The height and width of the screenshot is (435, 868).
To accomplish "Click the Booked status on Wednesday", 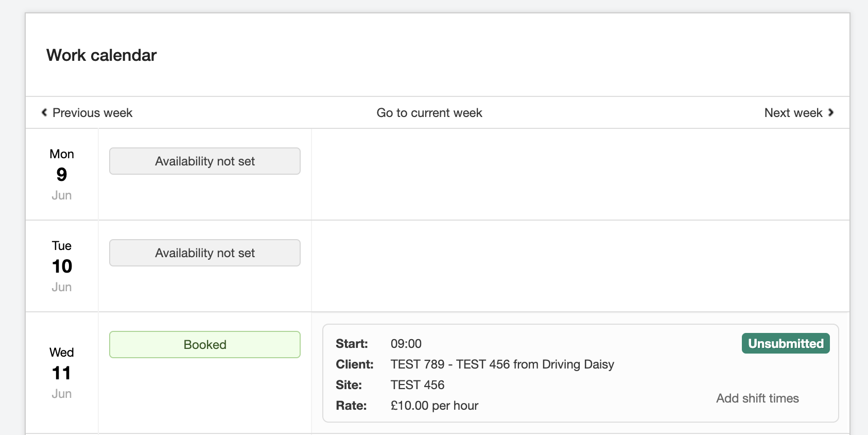I will tap(204, 345).
